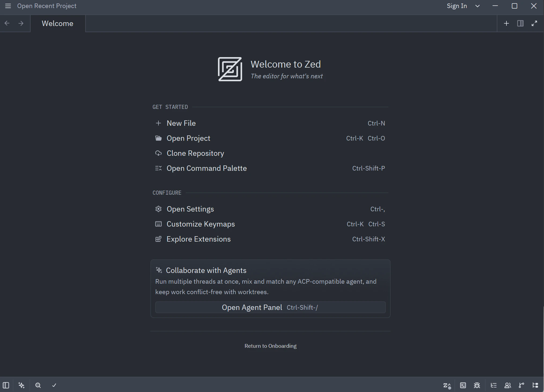Choose Open Project in the welcome list
This screenshot has height=392, width=544.
[x=270, y=138]
